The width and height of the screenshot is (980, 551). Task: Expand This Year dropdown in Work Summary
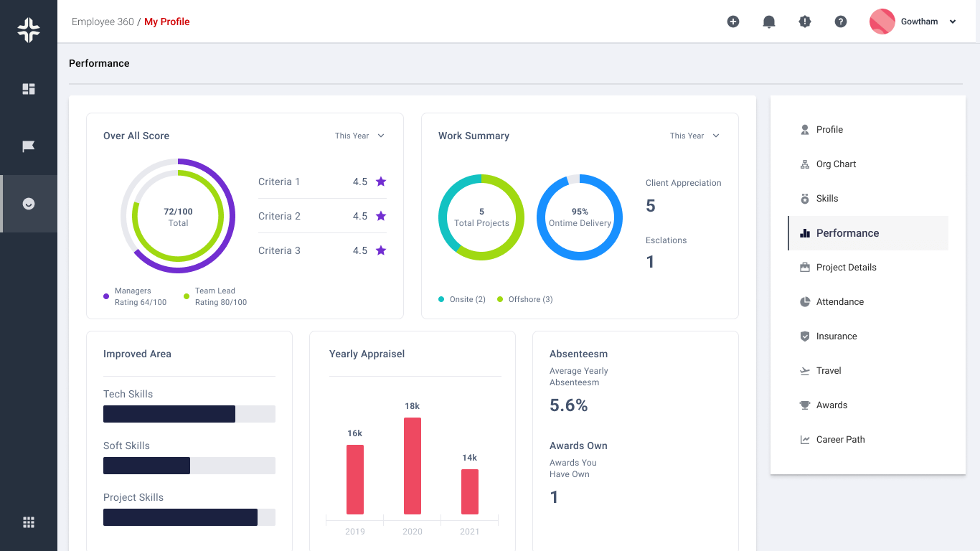click(694, 136)
